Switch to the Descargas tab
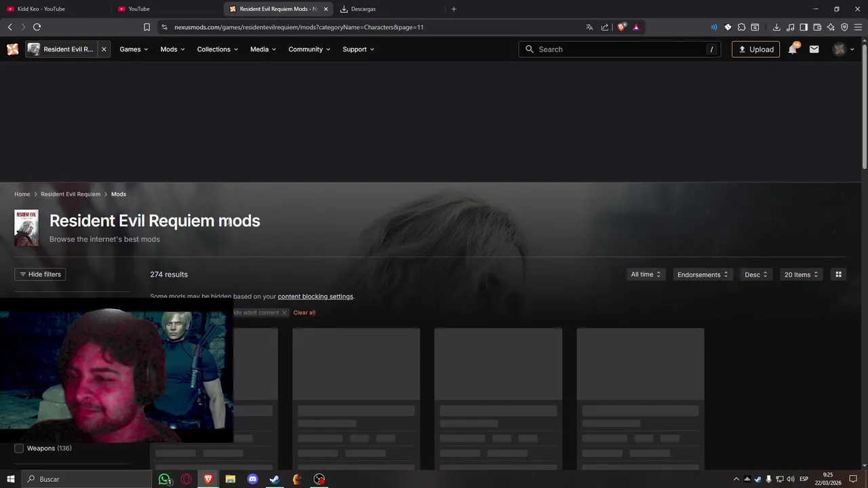 (x=389, y=9)
